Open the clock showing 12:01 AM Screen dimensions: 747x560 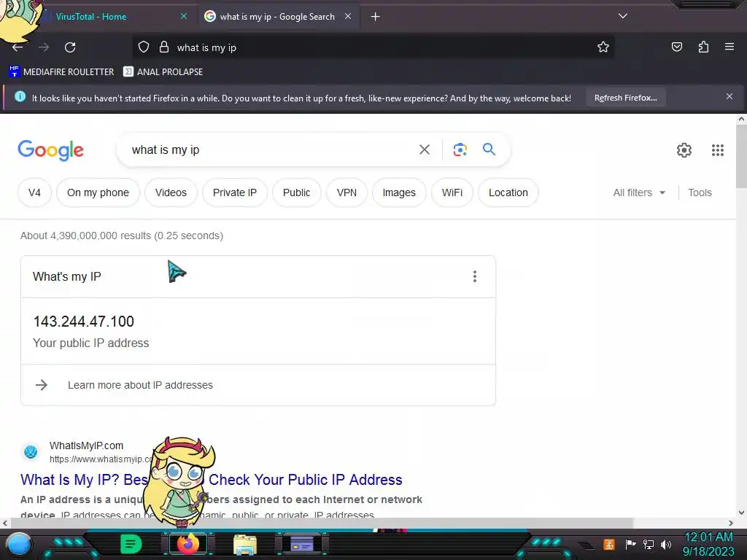(x=708, y=544)
